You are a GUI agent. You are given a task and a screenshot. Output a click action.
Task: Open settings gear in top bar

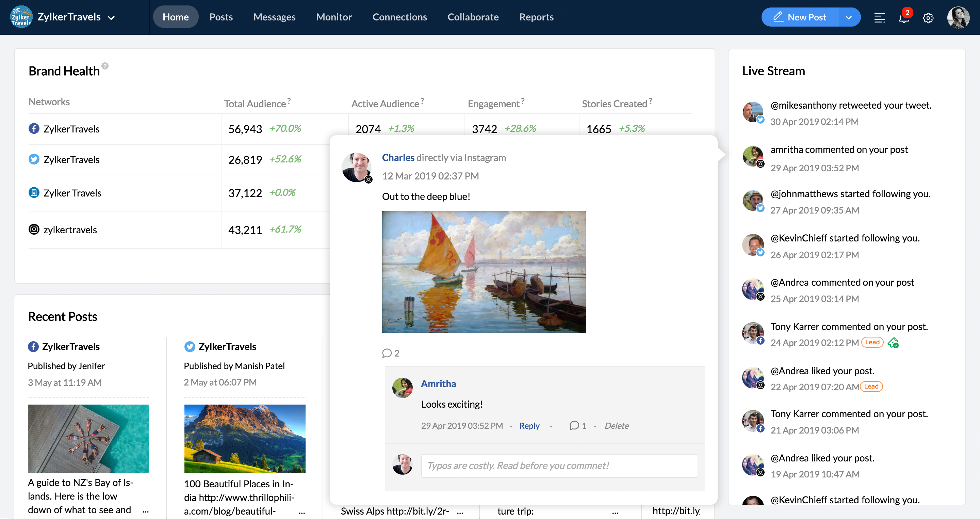tap(928, 18)
